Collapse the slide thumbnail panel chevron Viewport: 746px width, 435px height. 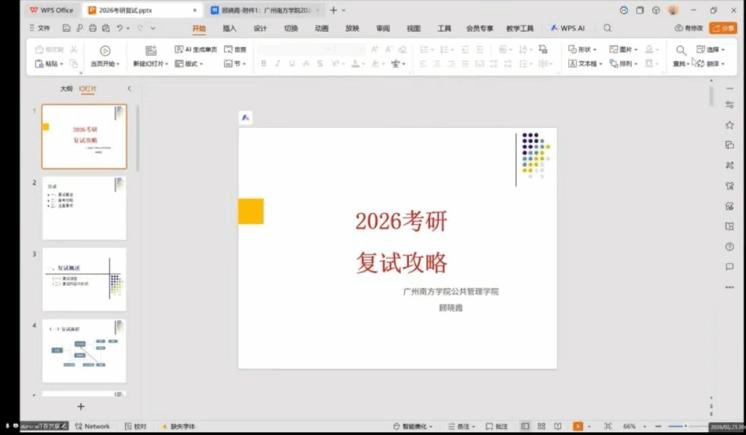pyautogui.click(x=128, y=89)
